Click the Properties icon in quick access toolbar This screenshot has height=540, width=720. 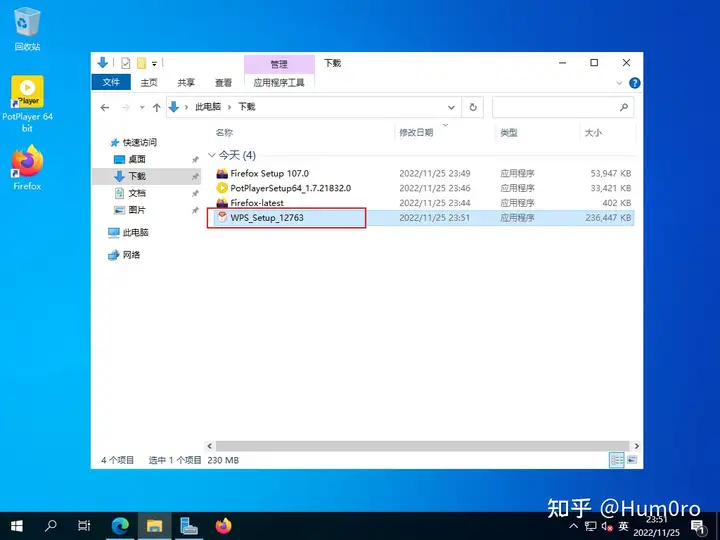click(x=125, y=63)
